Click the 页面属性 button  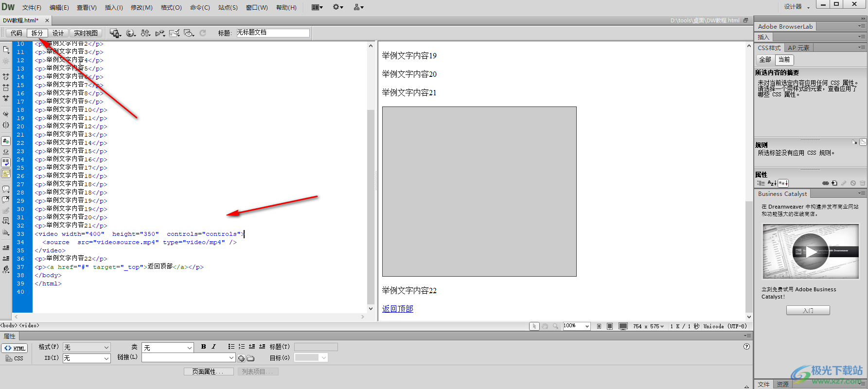(x=208, y=371)
